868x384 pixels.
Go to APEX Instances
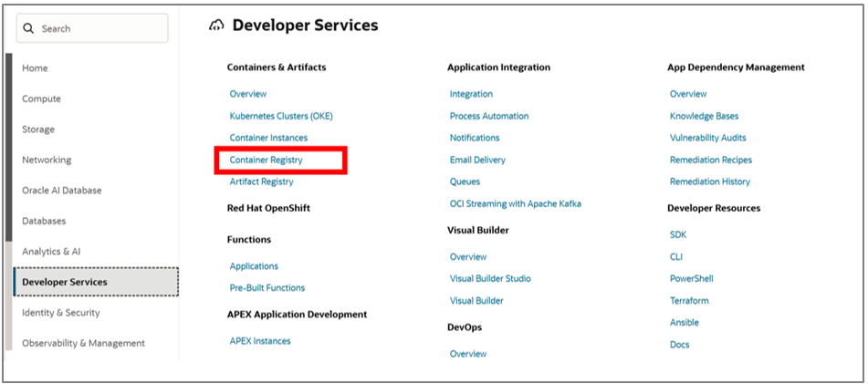click(x=260, y=341)
